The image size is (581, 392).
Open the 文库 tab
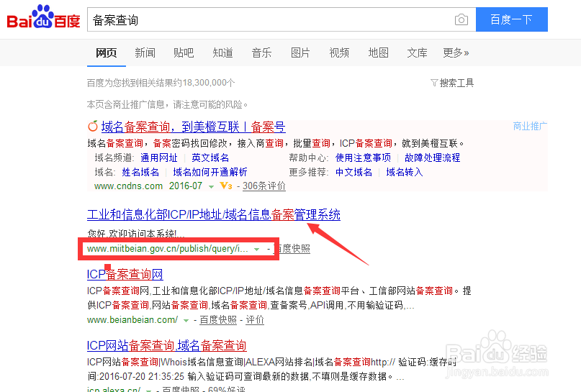click(x=418, y=53)
